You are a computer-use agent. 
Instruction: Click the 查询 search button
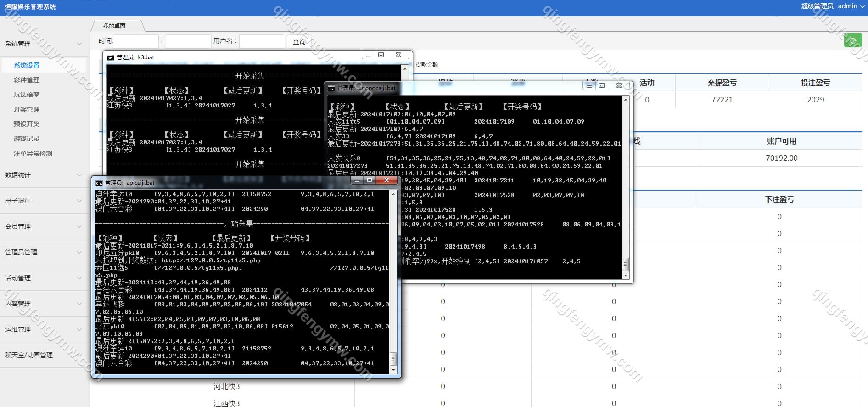point(299,42)
